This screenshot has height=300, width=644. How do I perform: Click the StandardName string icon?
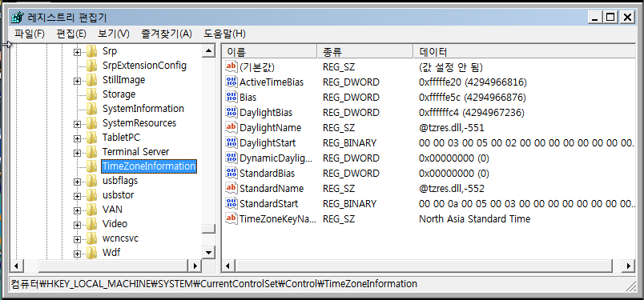click(x=231, y=188)
